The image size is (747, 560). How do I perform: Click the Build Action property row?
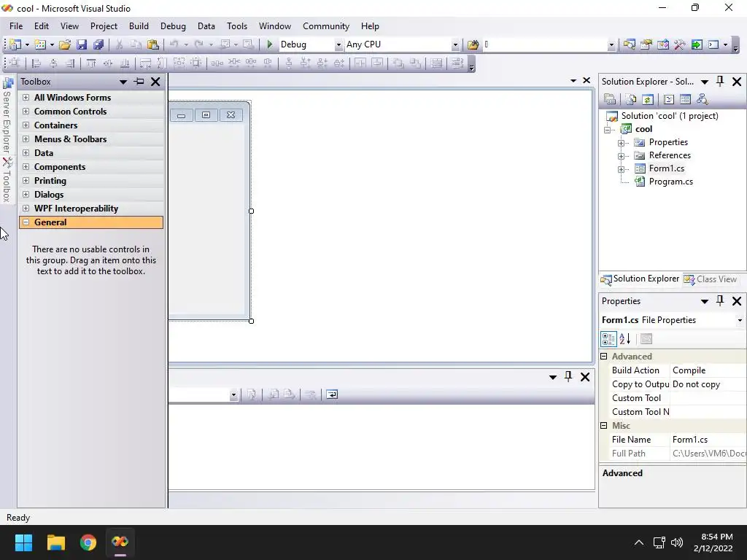673,370
